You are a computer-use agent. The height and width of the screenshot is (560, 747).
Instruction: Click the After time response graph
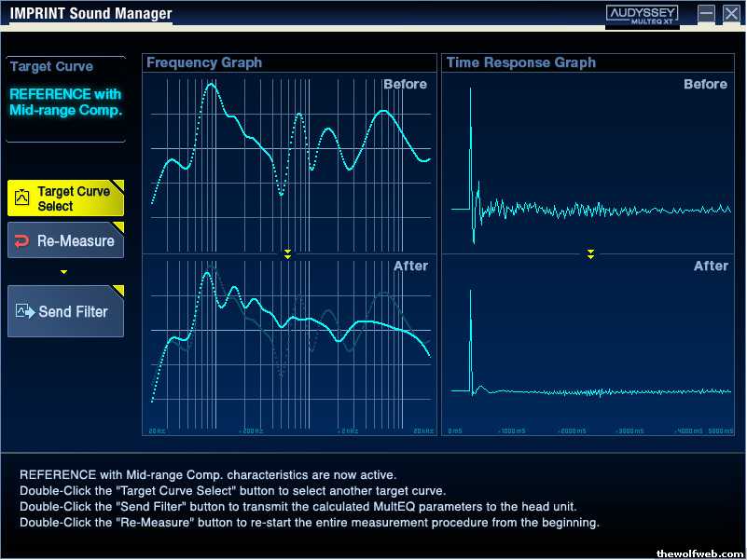click(588, 345)
